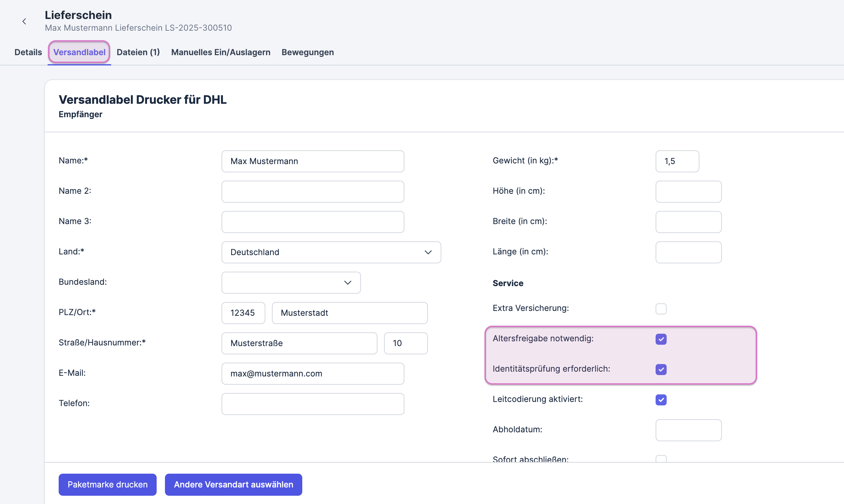Enable Extra Versicherung checkbox

[x=661, y=309]
